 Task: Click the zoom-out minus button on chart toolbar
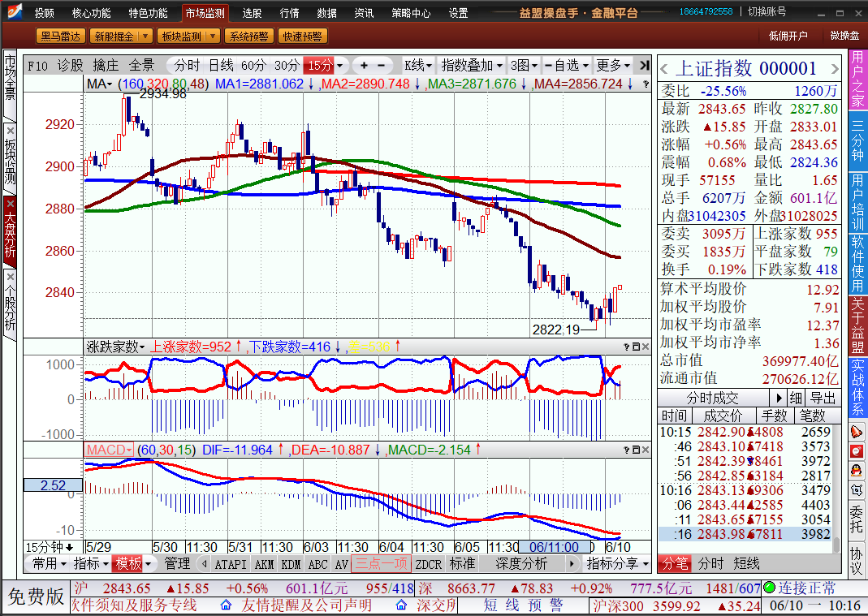[x=382, y=66]
